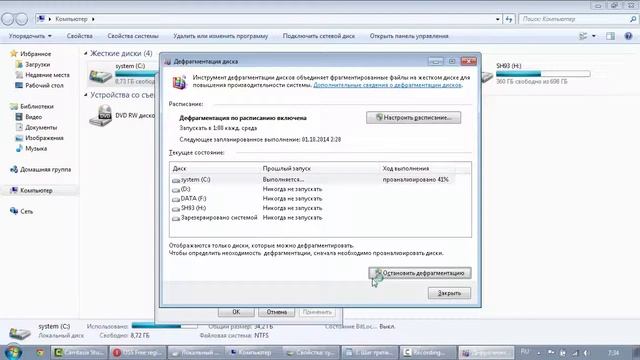Open Загрузки in navigation pane
640x360 pixels.
(38, 64)
